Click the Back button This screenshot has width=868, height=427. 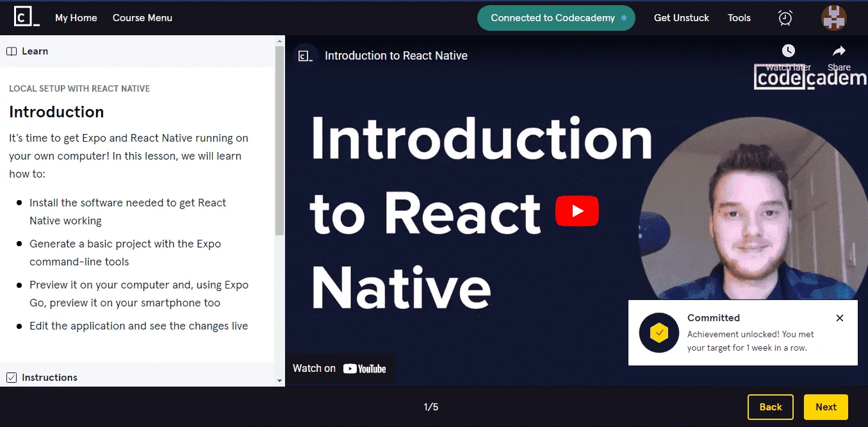coord(771,407)
